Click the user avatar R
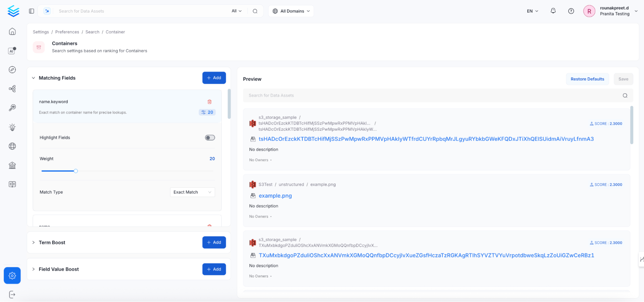Image resolution: width=644 pixels, height=302 pixels. pyautogui.click(x=589, y=11)
